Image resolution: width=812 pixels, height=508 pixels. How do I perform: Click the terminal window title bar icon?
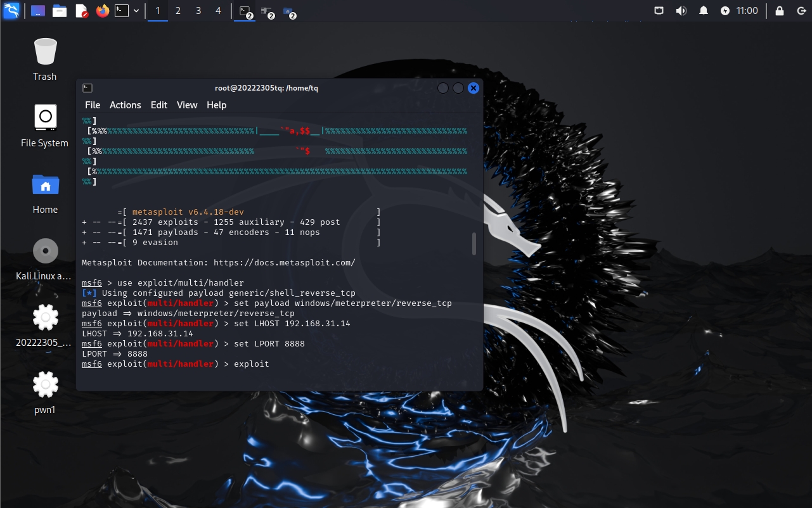tap(87, 88)
